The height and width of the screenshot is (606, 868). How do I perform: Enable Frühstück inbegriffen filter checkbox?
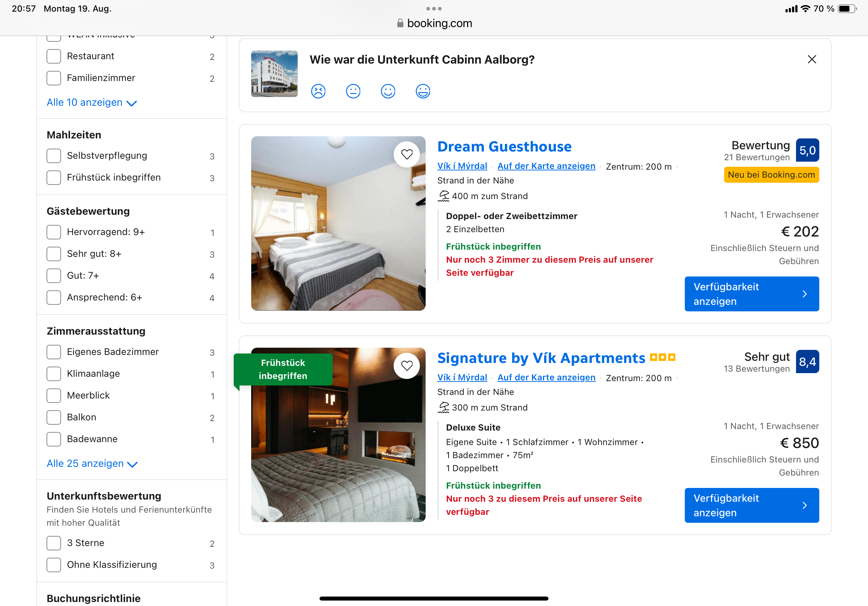[x=54, y=178]
